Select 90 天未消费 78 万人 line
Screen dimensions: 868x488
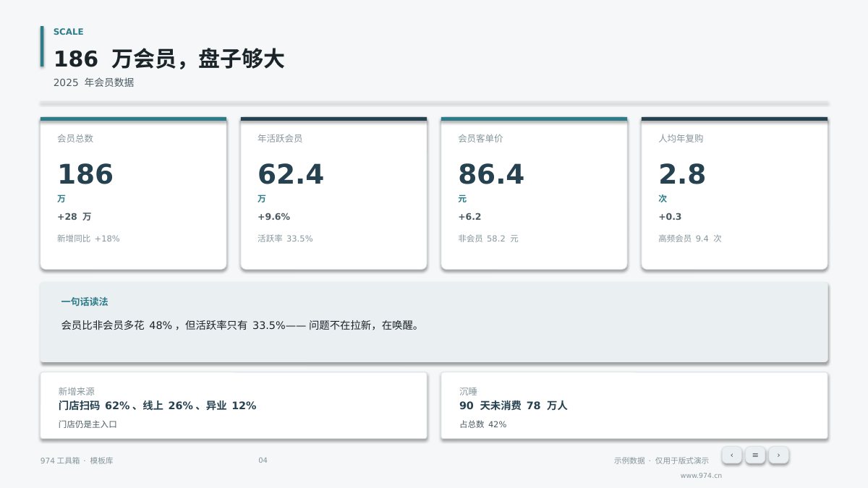(x=514, y=406)
